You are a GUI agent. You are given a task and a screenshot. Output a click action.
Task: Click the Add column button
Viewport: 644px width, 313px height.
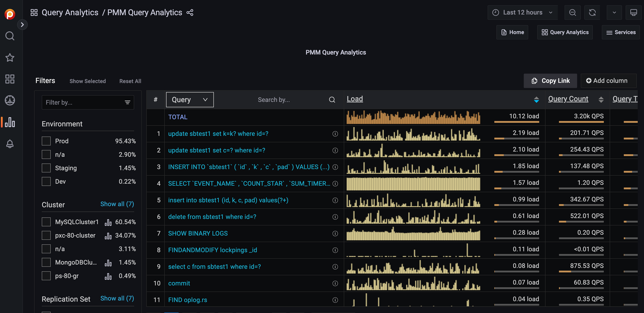point(609,81)
